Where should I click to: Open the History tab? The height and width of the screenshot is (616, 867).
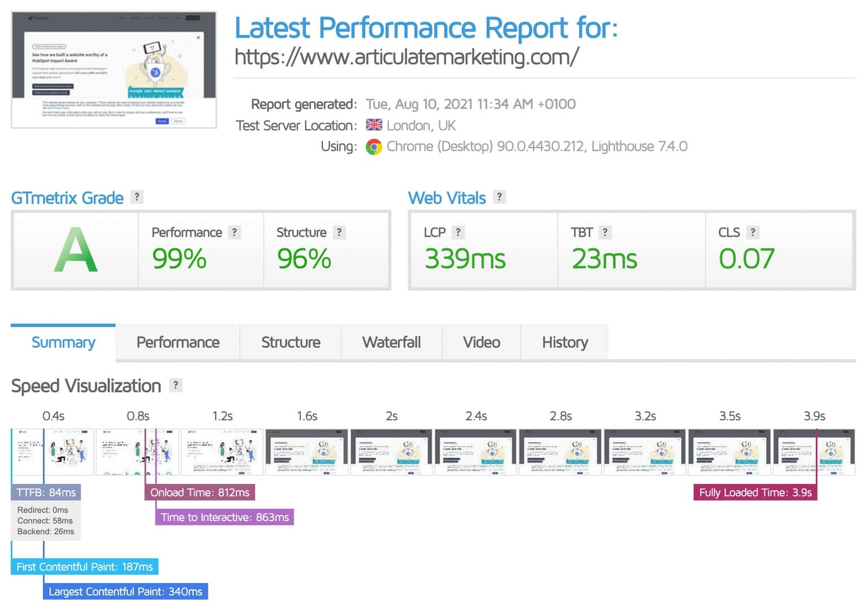point(564,342)
